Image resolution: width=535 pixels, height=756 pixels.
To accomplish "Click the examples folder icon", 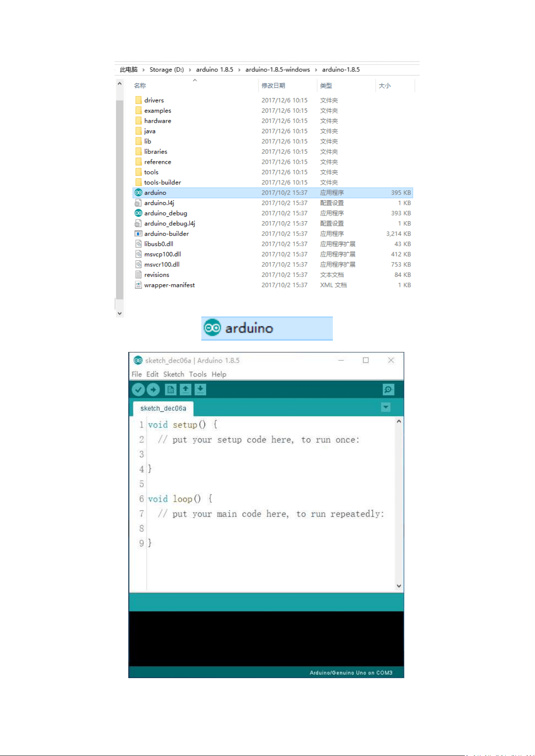I will pyautogui.click(x=138, y=110).
